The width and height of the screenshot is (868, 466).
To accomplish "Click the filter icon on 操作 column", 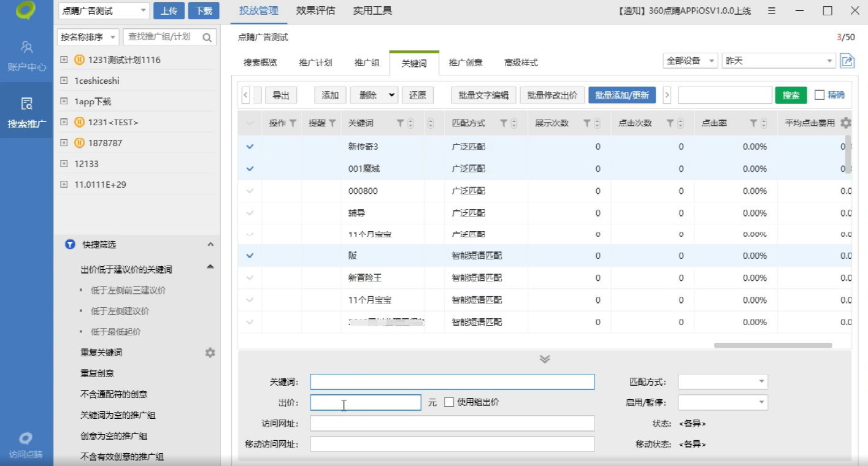I will (293, 123).
